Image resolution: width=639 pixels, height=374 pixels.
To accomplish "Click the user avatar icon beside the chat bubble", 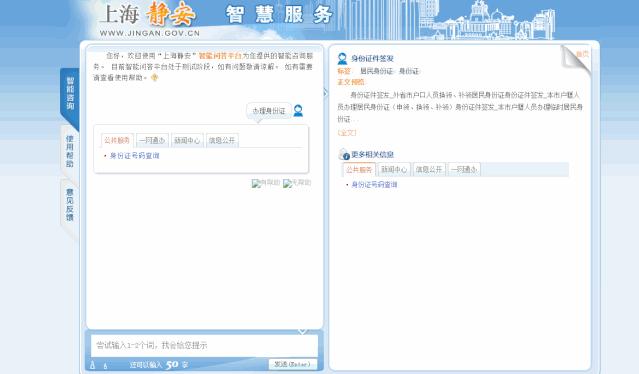I will (x=298, y=110).
